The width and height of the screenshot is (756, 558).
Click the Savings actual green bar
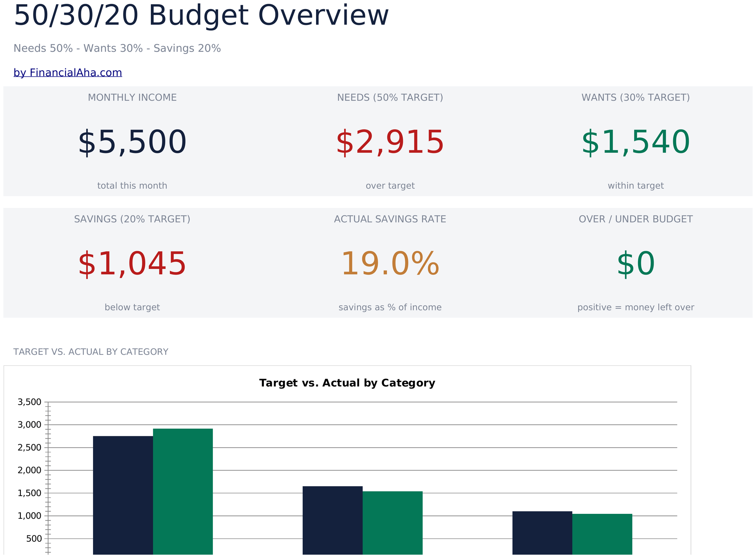pyautogui.click(x=602, y=534)
